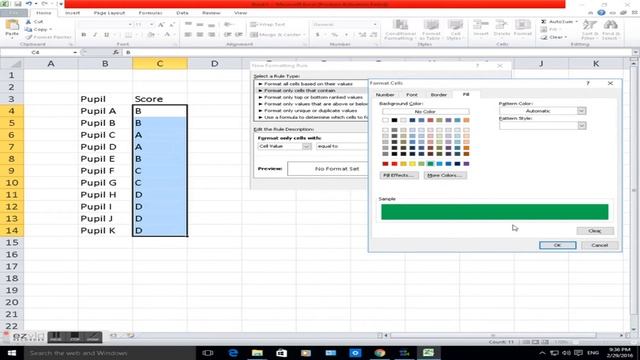Click the Edge browser taskbar icon
The image size is (640, 360).
233,353
